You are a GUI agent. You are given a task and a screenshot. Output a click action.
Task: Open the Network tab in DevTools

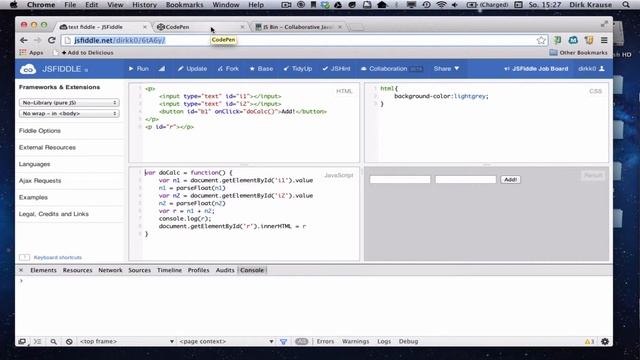(x=110, y=270)
